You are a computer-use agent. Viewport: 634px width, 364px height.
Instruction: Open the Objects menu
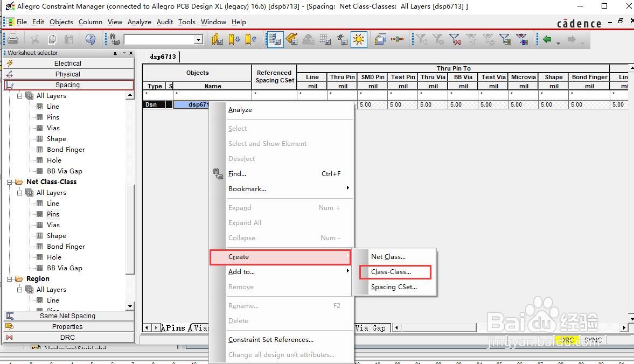tap(61, 22)
